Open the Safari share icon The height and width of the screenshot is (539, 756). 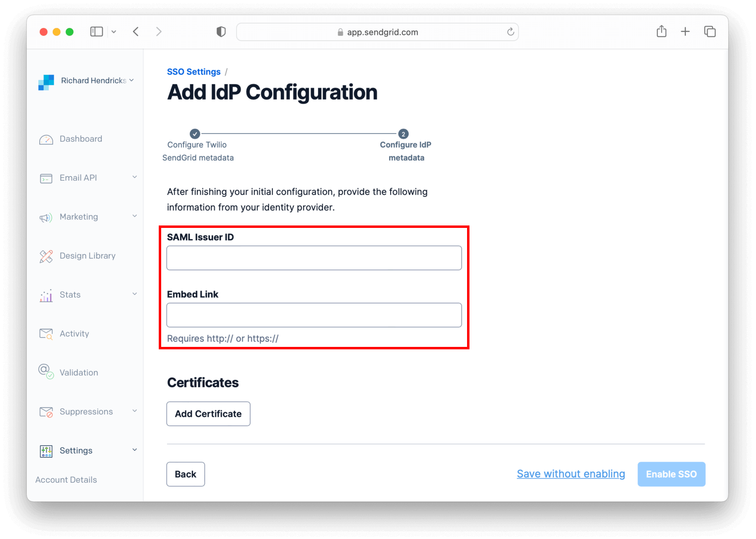[662, 31]
